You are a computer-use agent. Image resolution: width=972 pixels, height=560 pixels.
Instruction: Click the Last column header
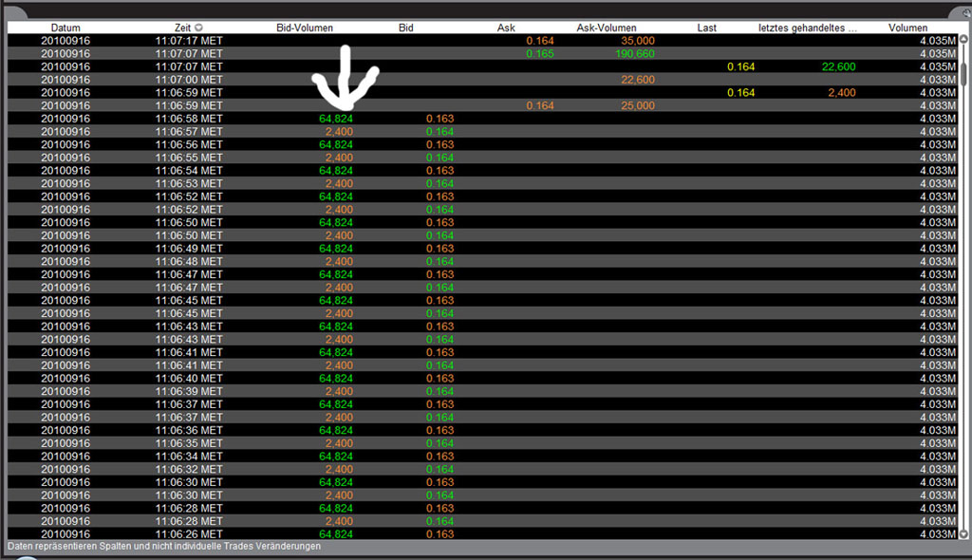(x=706, y=28)
